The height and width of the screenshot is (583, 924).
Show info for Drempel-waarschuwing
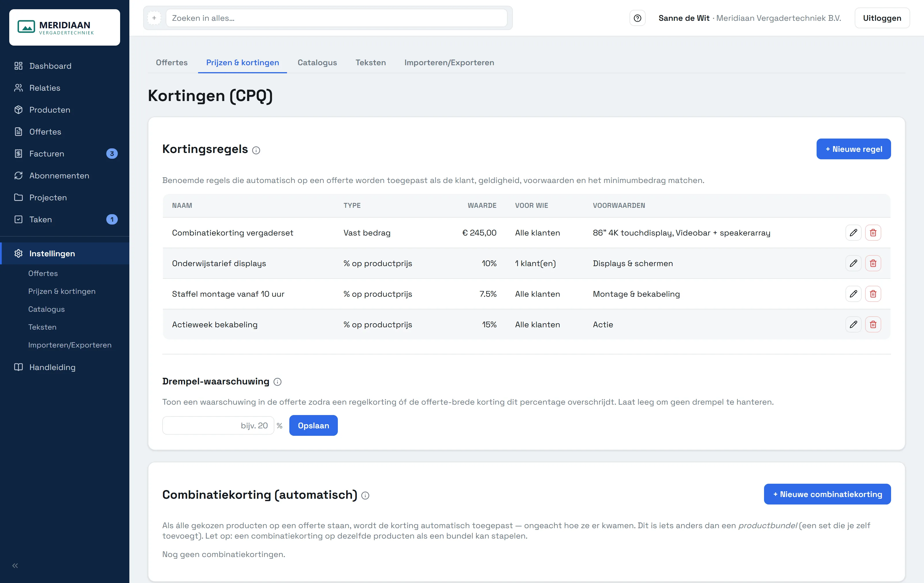tap(277, 382)
